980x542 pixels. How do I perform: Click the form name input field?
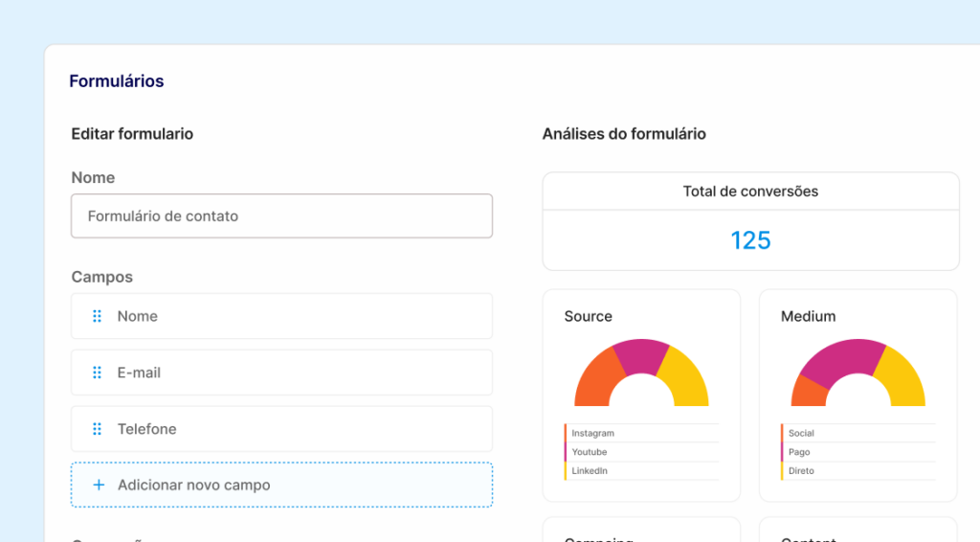point(281,216)
